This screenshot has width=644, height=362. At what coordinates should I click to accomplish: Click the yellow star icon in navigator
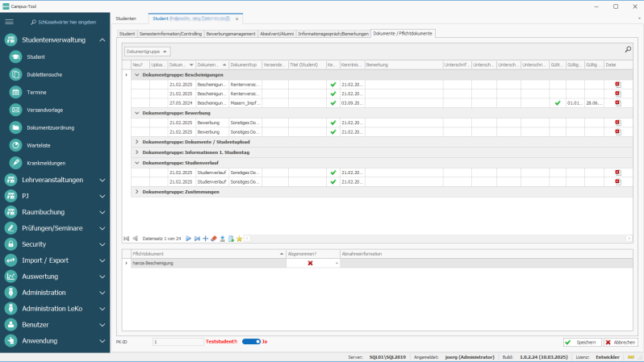click(x=240, y=239)
